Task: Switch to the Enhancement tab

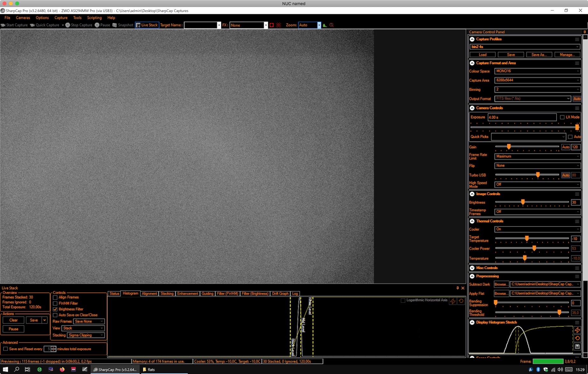Action: pyautogui.click(x=187, y=294)
